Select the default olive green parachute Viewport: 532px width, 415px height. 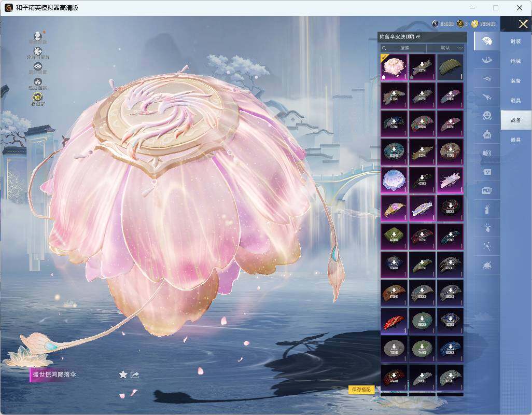click(450, 67)
